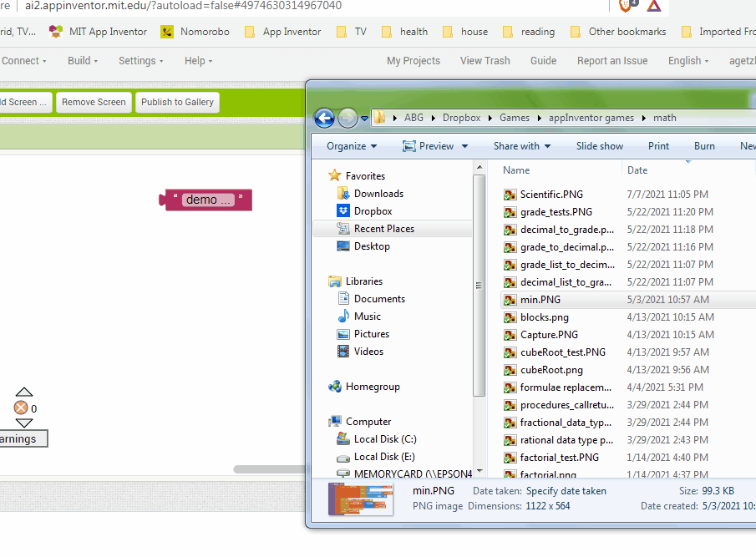Select the Scientific.PNG file icon
The width and height of the screenshot is (756, 557).
pos(510,195)
